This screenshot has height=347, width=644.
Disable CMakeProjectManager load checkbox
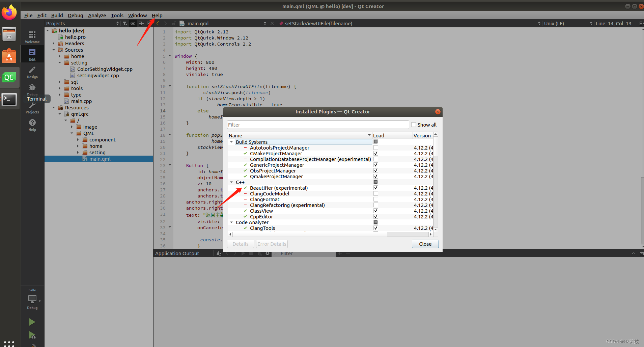pos(376,154)
